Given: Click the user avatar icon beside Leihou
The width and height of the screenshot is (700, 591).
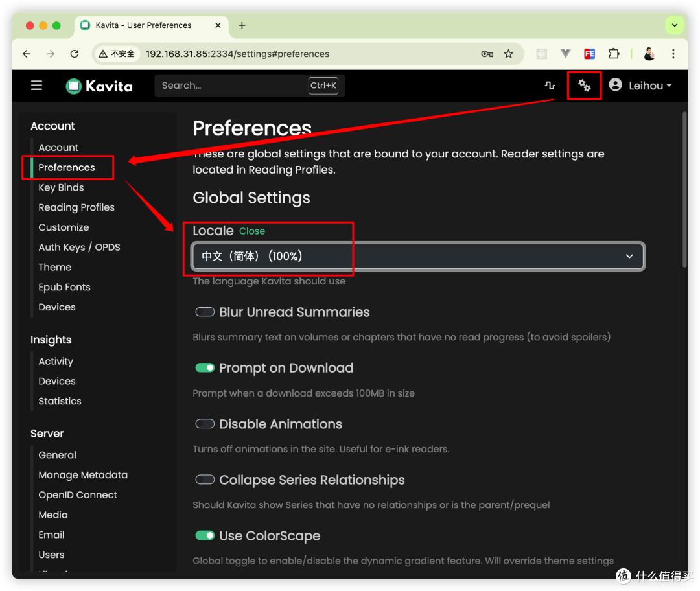Looking at the screenshot, I should [x=615, y=85].
